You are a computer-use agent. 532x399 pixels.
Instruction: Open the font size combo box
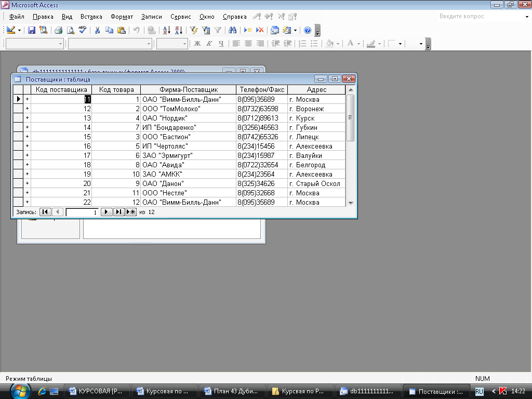coord(172,44)
